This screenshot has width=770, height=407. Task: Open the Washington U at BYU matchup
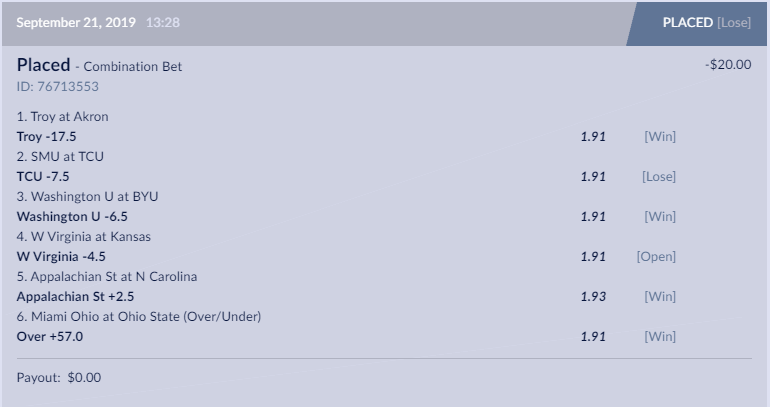88,196
